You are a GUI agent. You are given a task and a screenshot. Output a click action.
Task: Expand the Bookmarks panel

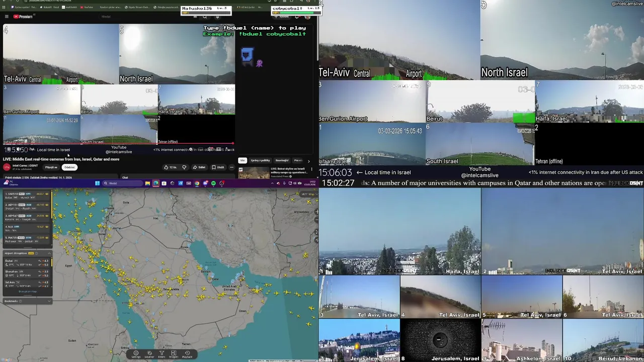click(x=49, y=301)
